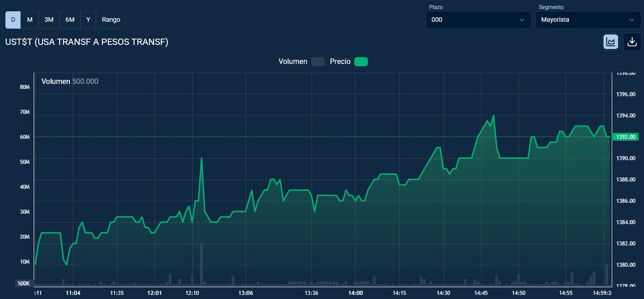The height and width of the screenshot is (299, 644).
Task: Click the 14:15 time axis label
Action: click(x=399, y=293)
